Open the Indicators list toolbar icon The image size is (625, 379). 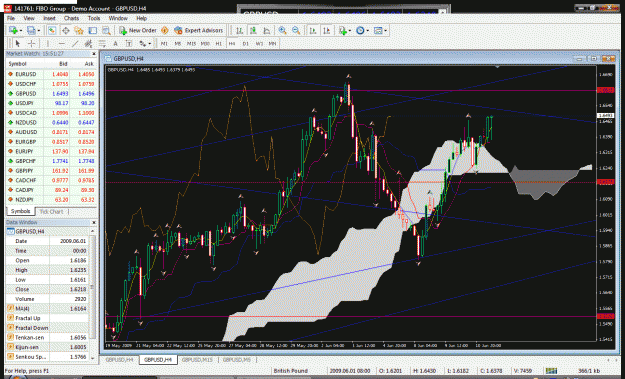pos(342,30)
